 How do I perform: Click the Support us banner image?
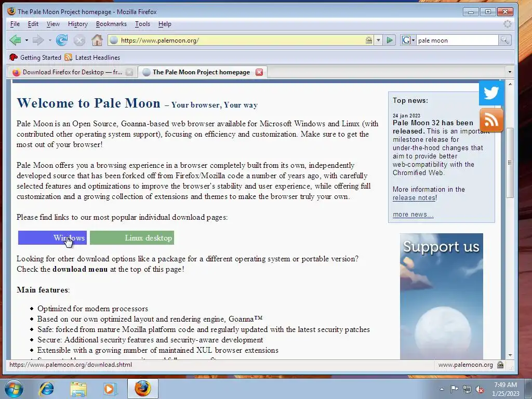[x=442, y=296]
